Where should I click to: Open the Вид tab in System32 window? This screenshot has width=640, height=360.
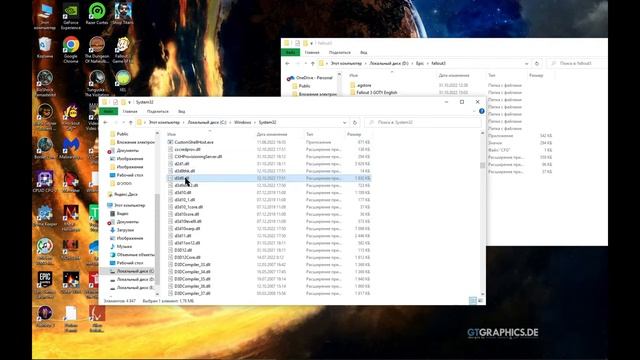[x=182, y=111]
